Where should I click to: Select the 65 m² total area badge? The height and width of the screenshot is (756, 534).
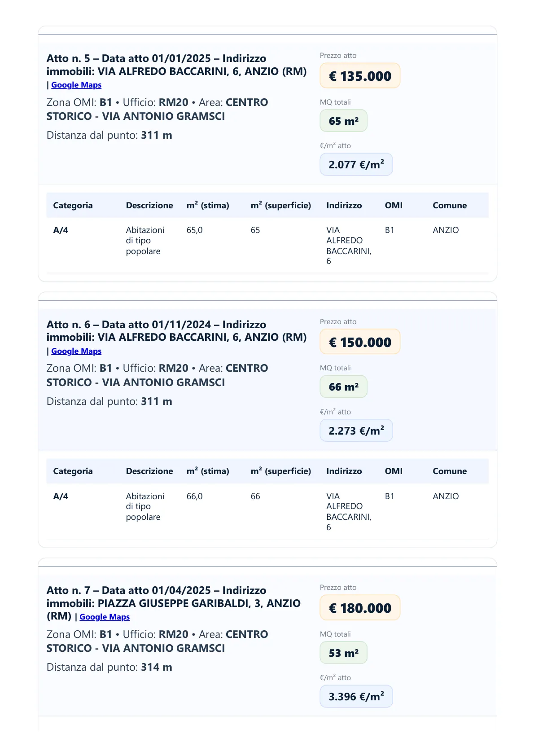coord(343,121)
